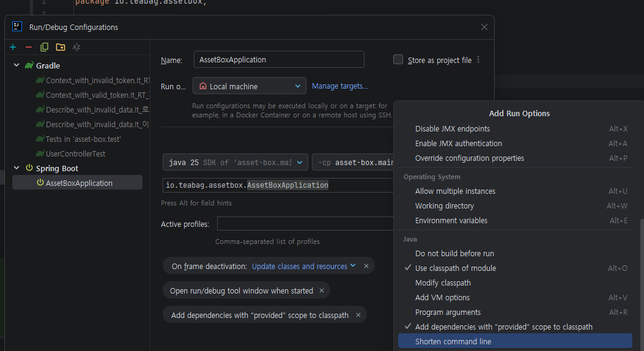Image resolution: width=644 pixels, height=351 pixels.
Task: Select Modify classpath option
Action: (515, 283)
